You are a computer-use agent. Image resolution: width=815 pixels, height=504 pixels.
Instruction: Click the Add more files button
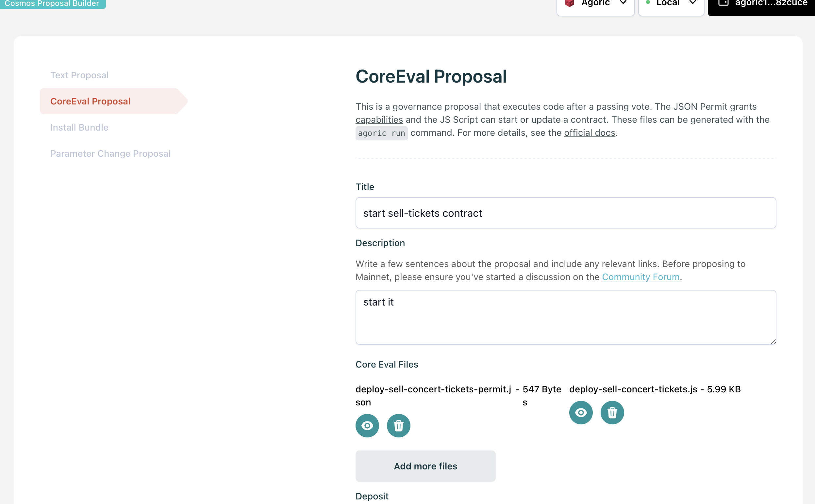[x=425, y=466]
